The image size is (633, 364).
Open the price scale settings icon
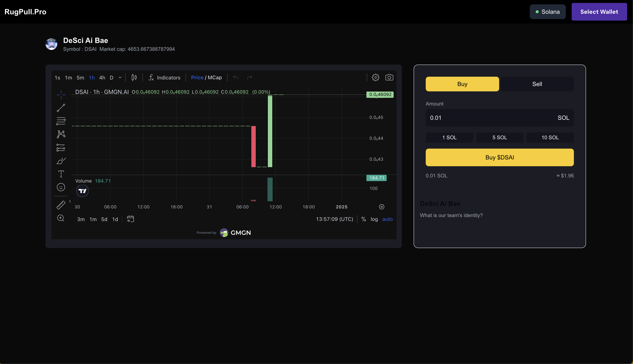pyautogui.click(x=381, y=207)
